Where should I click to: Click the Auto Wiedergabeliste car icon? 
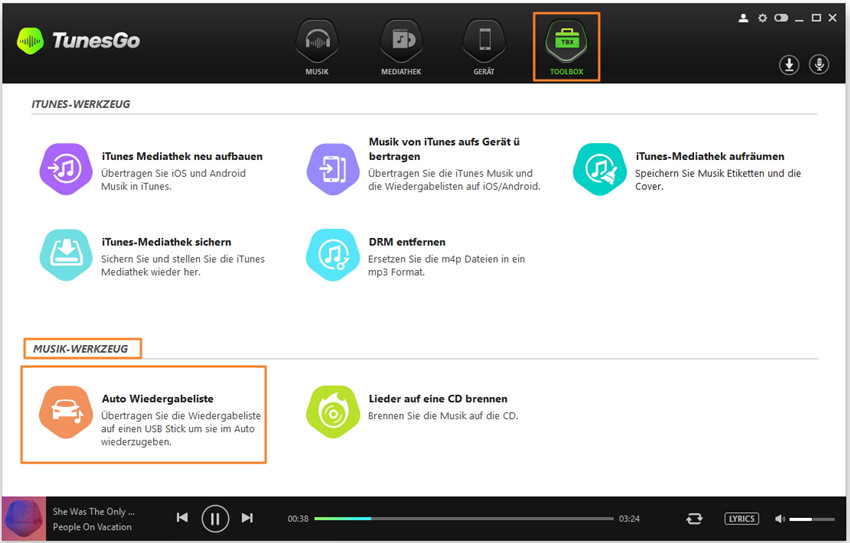[66, 412]
